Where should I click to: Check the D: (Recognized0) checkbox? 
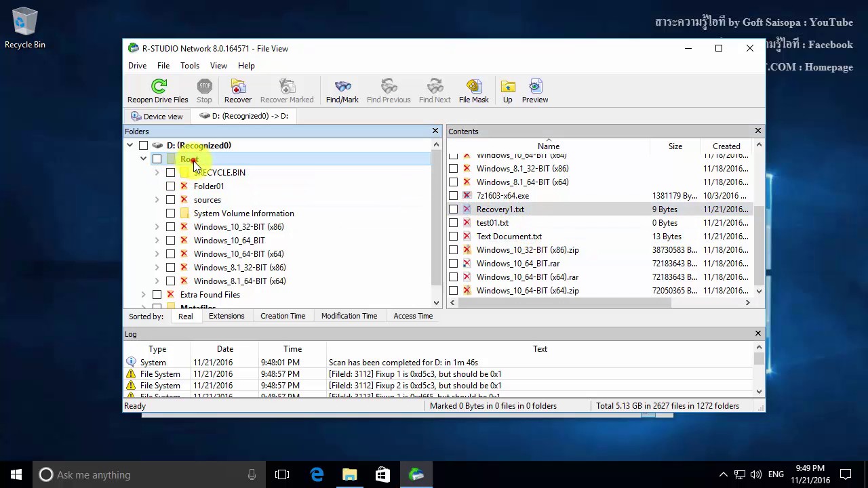coord(143,145)
